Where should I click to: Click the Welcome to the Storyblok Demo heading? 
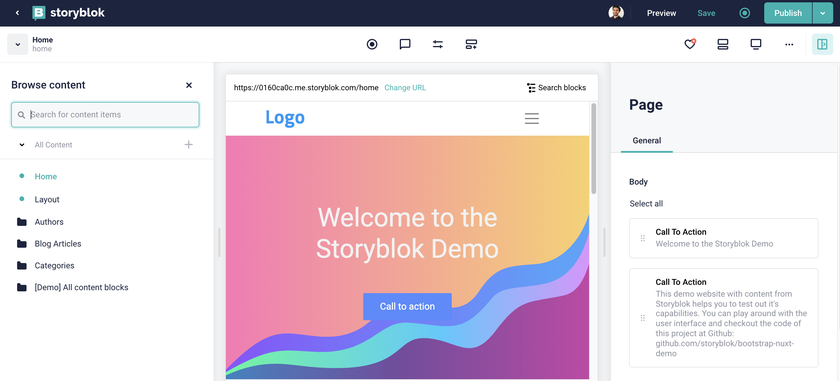407,233
